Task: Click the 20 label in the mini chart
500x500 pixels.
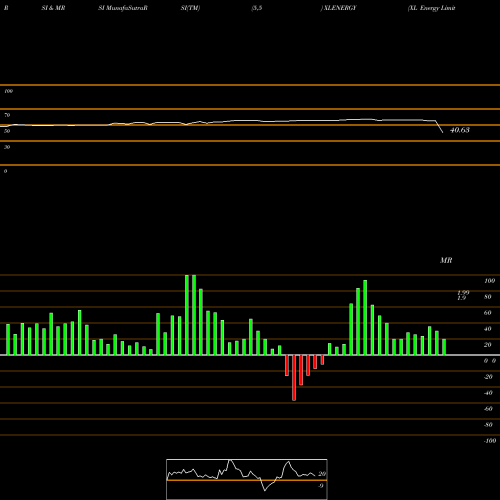Action: (x=322, y=474)
